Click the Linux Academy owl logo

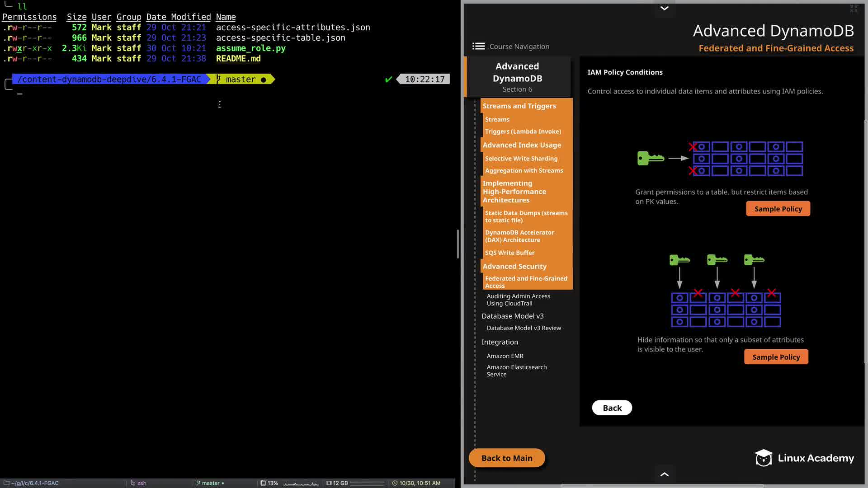[764, 458]
